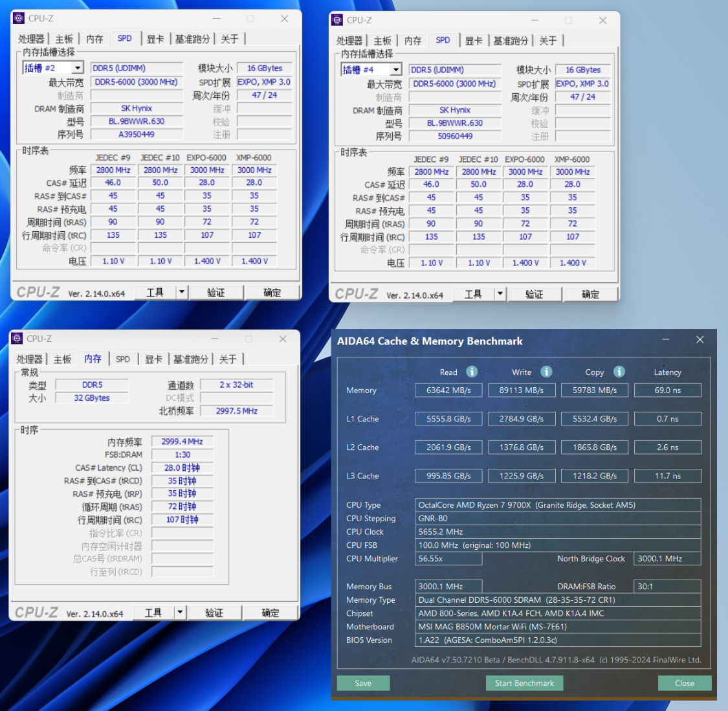Close the AIDA64 benchmark window with X

(700, 340)
